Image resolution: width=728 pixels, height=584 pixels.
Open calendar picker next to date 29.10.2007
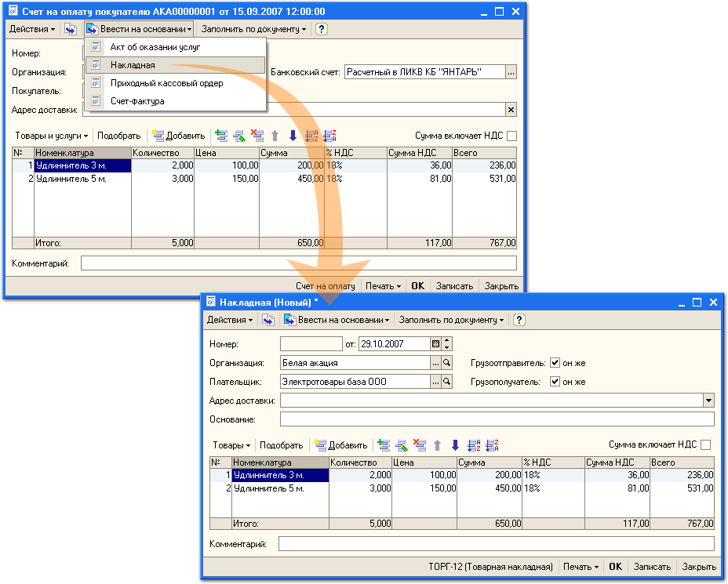(435, 343)
